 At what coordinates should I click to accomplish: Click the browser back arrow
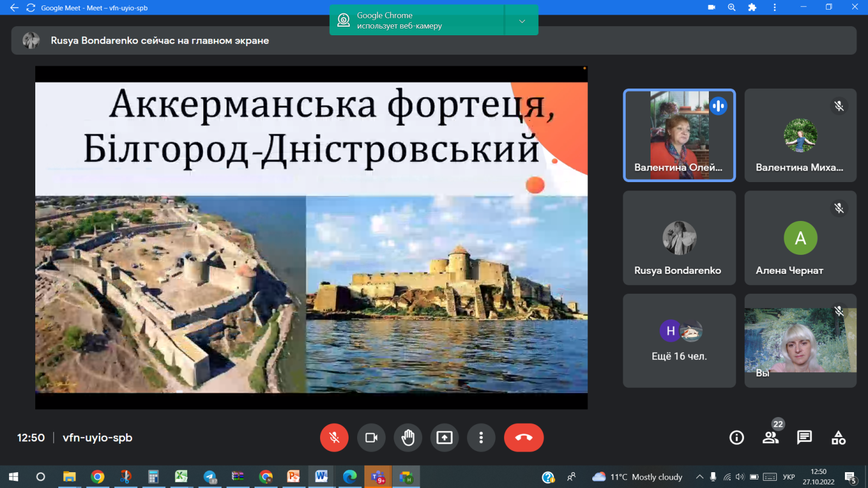click(14, 8)
